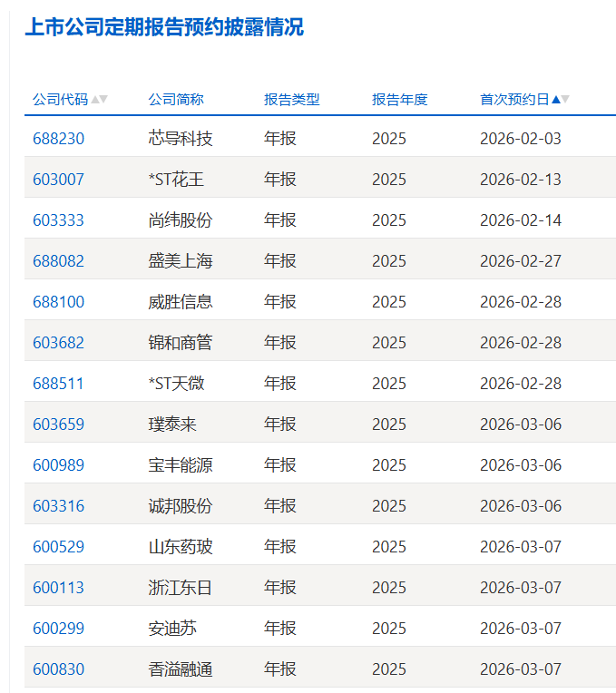Open stock code 688100 link

[x=58, y=302]
